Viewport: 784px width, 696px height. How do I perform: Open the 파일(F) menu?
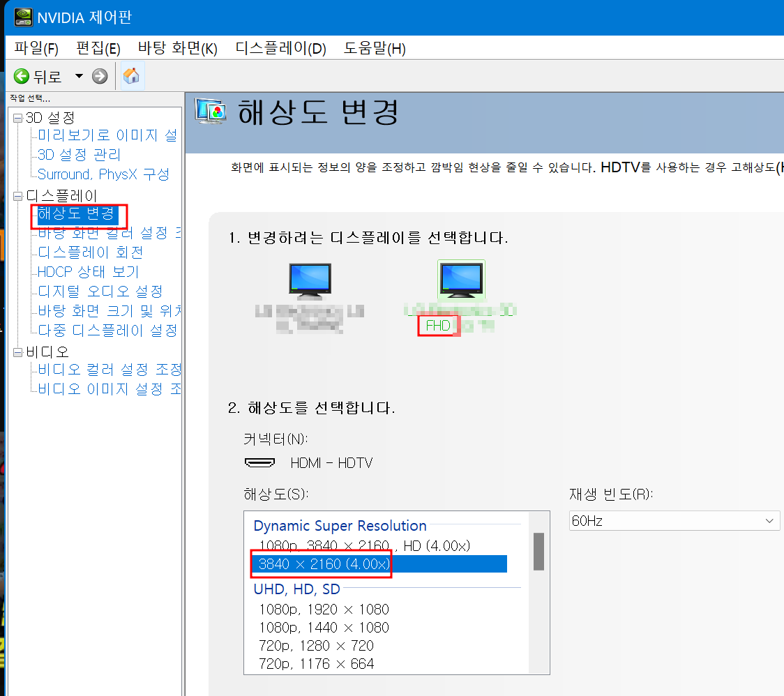pos(36,49)
